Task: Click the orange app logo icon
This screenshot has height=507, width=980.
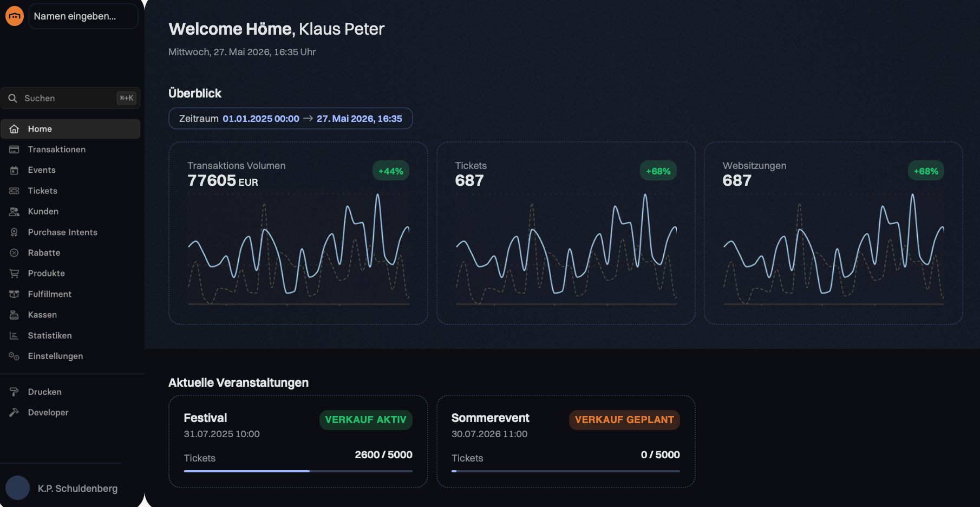Action: click(x=15, y=16)
